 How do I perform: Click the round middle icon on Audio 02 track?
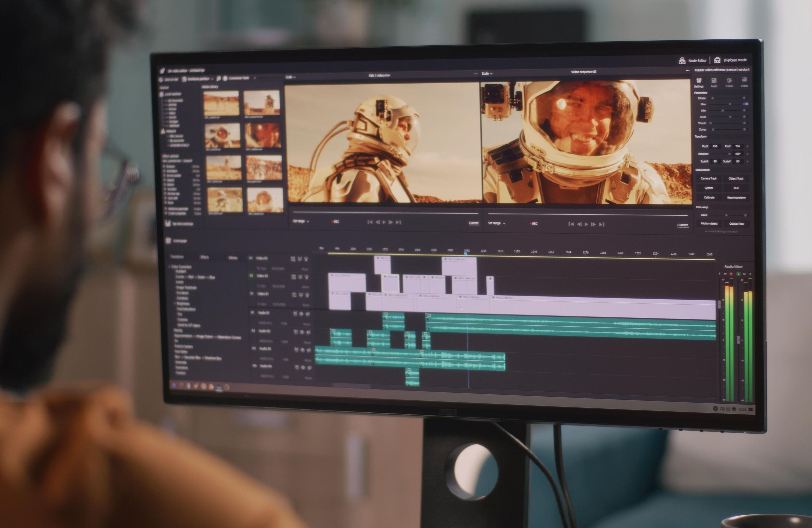[302, 332]
